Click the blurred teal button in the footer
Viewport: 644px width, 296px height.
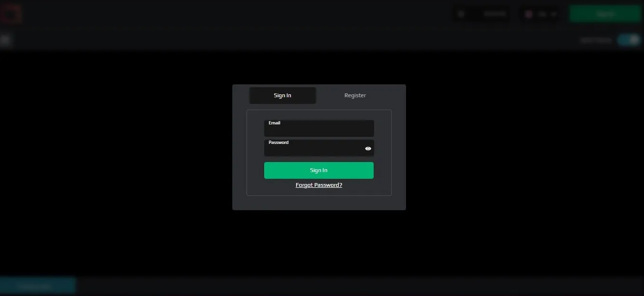pyautogui.click(x=37, y=286)
